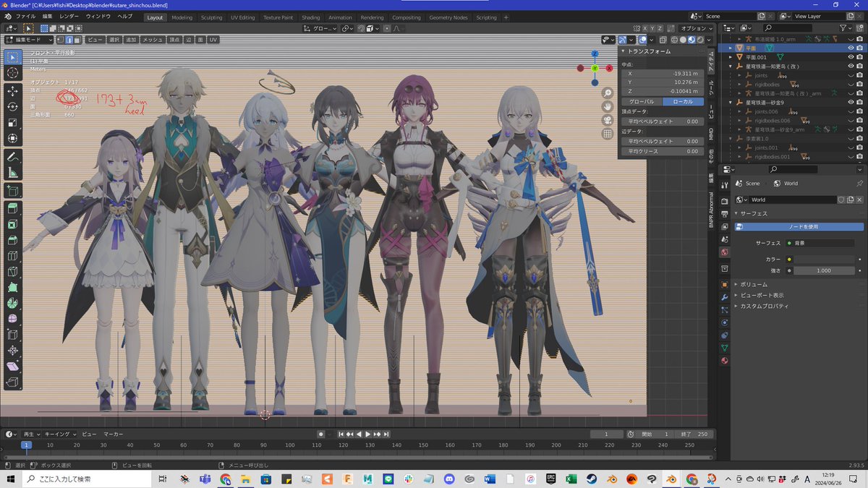
Task: Select the Smooth vertices tool
Action: pos(13,319)
